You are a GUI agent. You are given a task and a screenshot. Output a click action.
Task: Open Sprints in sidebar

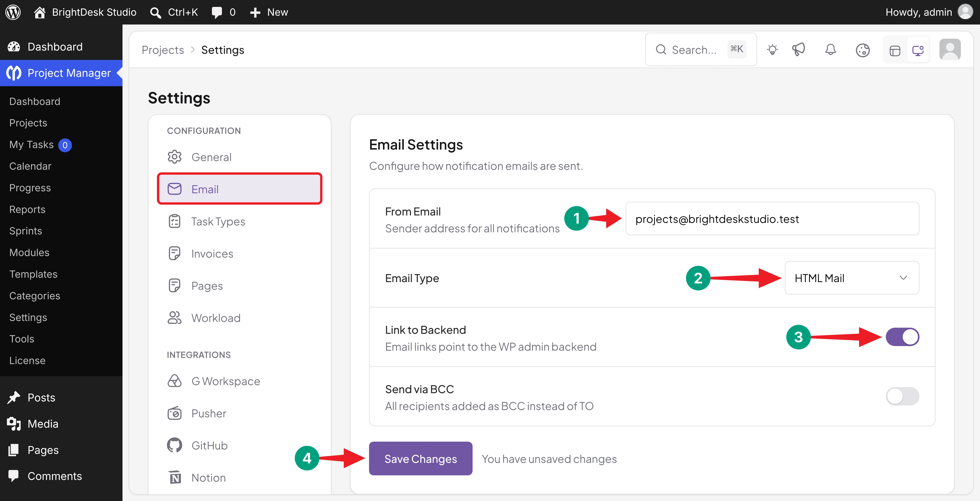click(25, 231)
